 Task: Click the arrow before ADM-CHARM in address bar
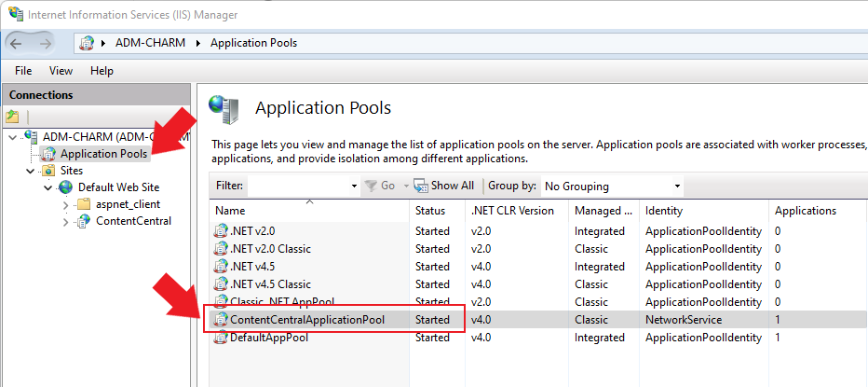(x=103, y=43)
